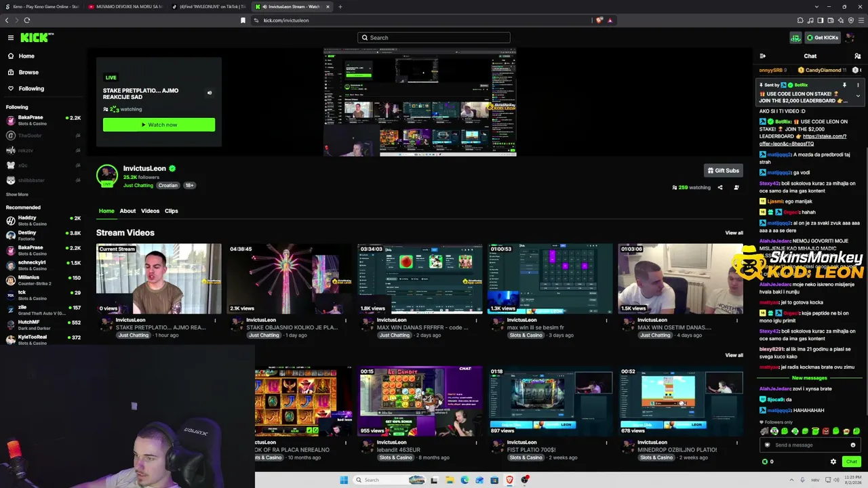
Task: Click the green drops icon beside Get KICKs
Action: [795, 38]
